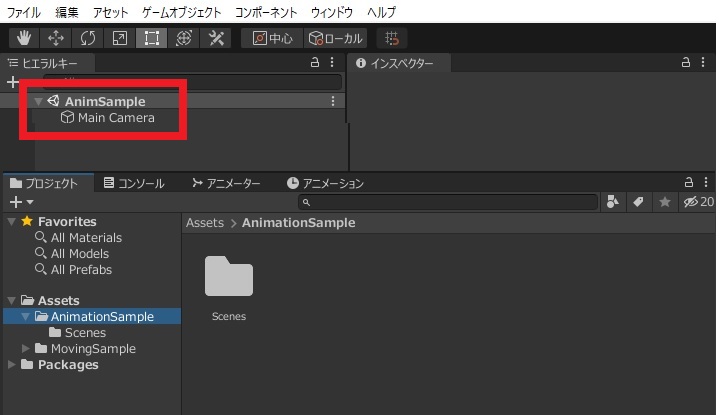Add object with Hierarchy plus button

13,82
